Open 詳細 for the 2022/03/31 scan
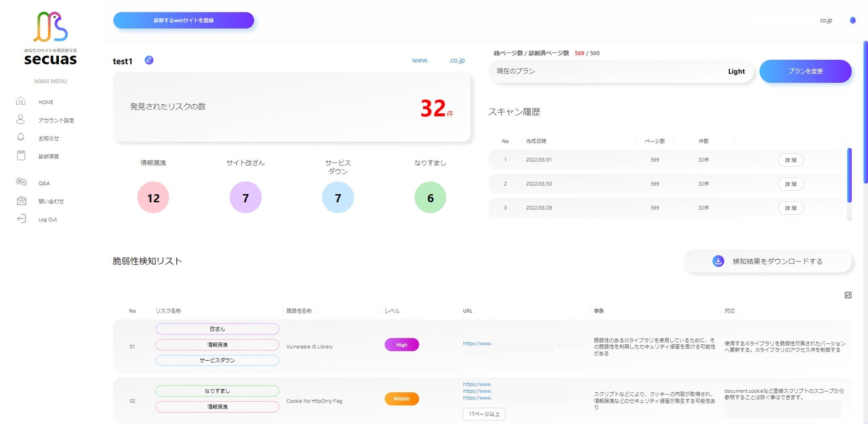The width and height of the screenshot is (868, 424). [x=791, y=160]
